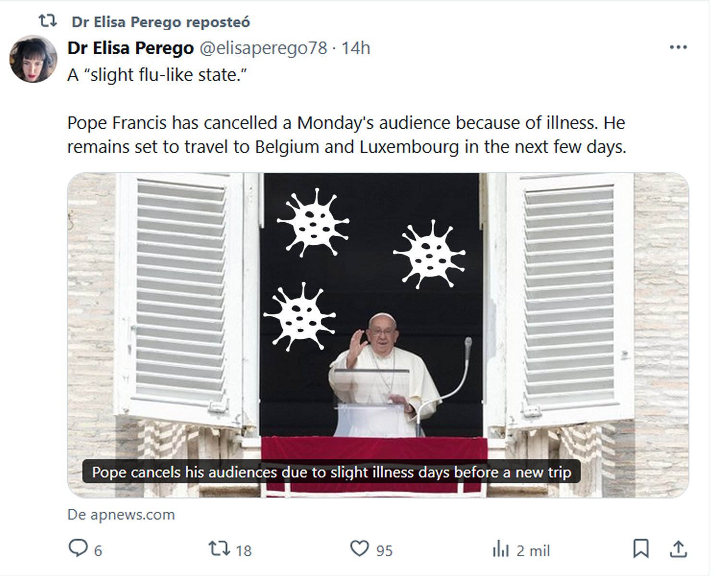Click the 18 reposts count

pyautogui.click(x=244, y=551)
